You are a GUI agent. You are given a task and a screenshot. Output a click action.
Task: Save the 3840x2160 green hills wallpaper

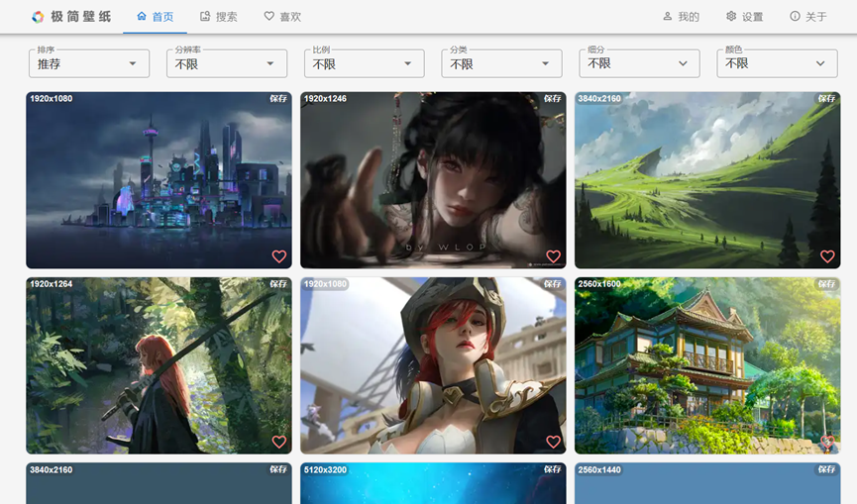click(x=827, y=99)
